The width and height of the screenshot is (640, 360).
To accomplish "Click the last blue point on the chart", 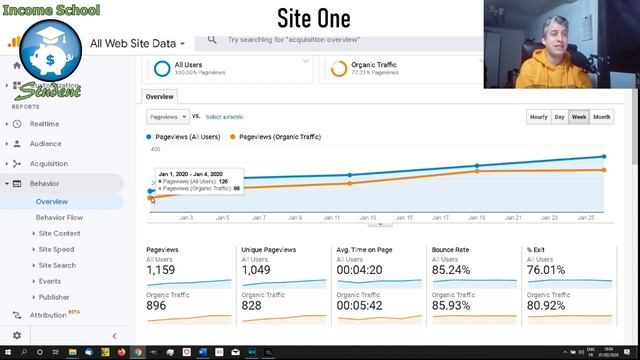I will (x=604, y=156).
